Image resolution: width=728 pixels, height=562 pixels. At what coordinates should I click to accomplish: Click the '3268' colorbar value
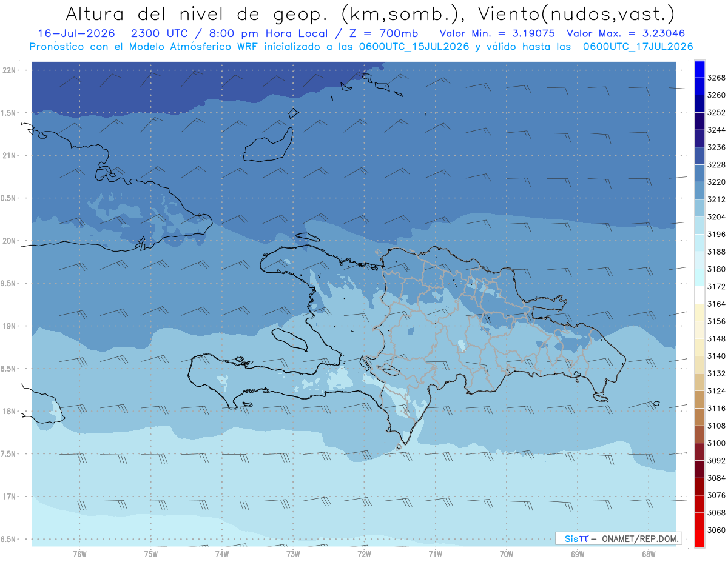pos(716,78)
